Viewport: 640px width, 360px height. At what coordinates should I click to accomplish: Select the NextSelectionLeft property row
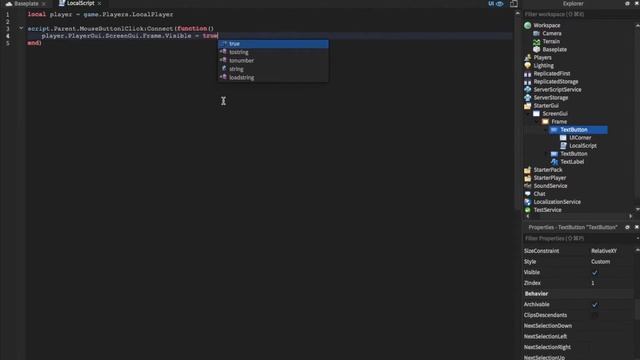[578, 337]
